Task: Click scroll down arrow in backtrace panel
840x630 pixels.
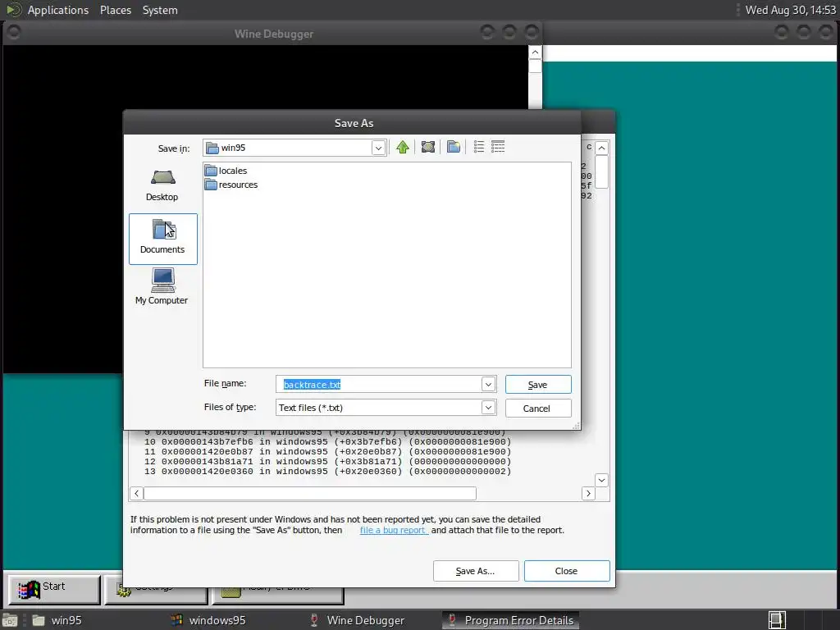Action: pyautogui.click(x=601, y=480)
